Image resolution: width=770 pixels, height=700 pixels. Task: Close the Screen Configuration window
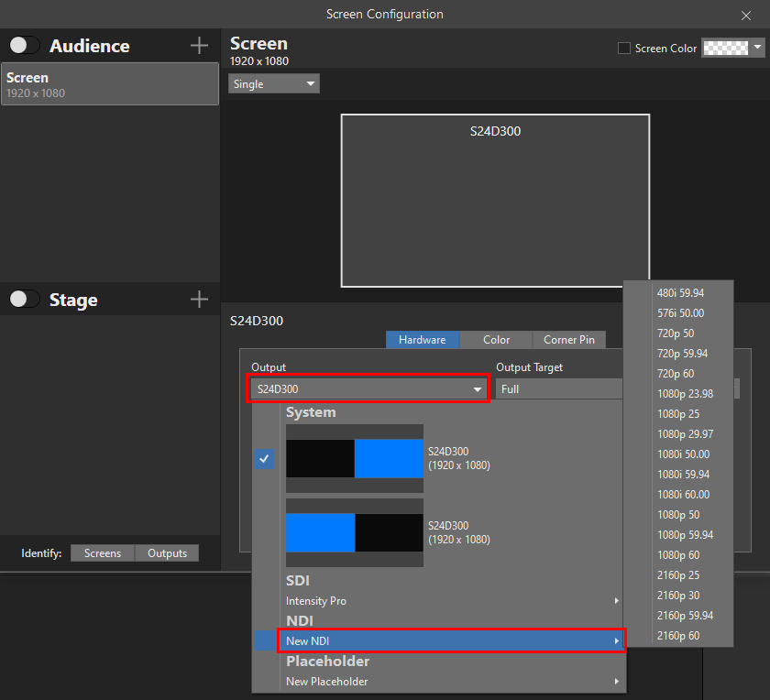tap(745, 15)
